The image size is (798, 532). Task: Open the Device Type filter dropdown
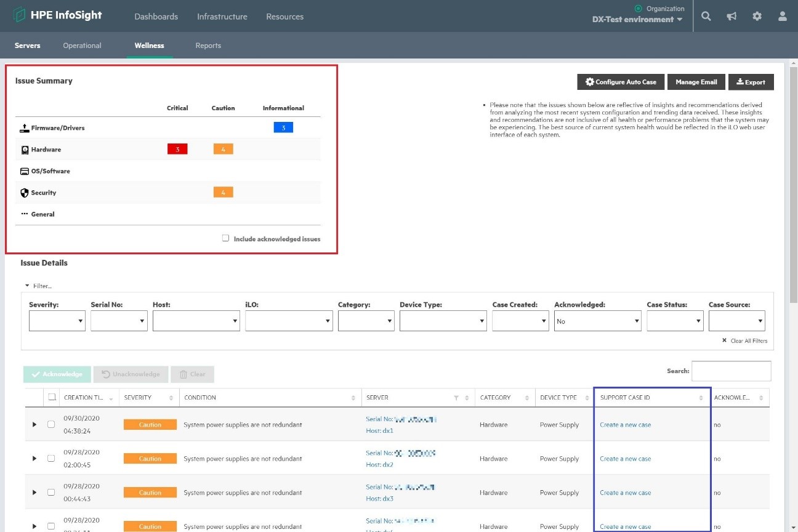[443, 321]
